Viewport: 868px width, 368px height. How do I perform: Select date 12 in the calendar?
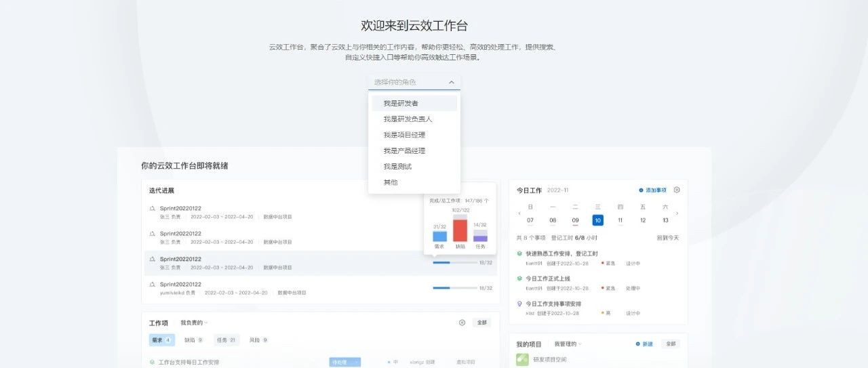click(643, 220)
